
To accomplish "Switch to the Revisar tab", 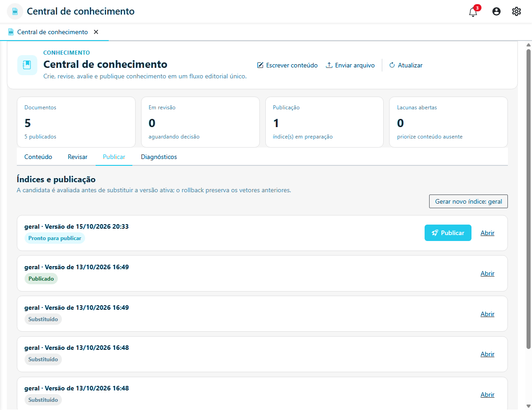I will click(x=78, y=157).
